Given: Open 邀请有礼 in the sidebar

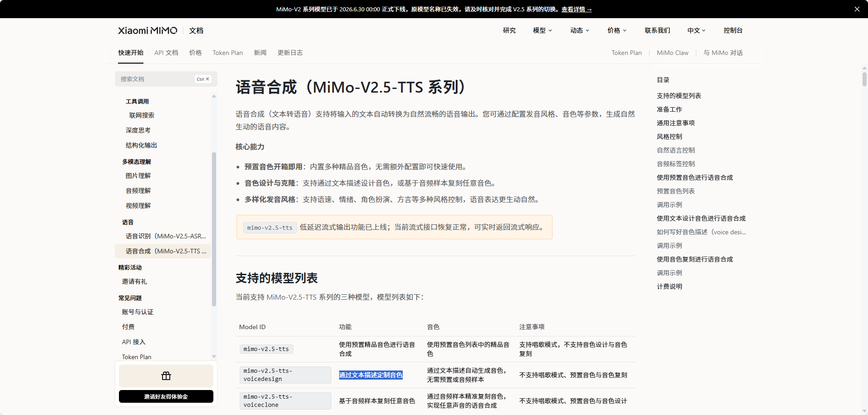Looking at the screenshot, I should click(x=134, y=282).
